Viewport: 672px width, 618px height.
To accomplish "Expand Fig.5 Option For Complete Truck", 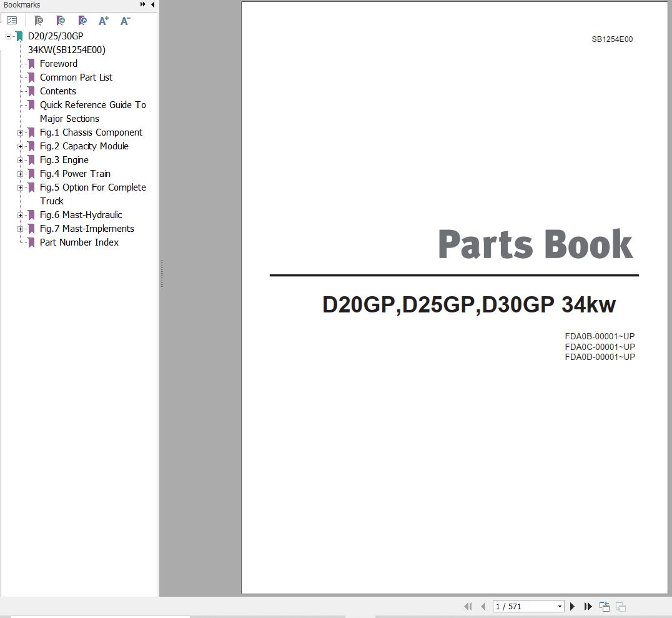I will coord(20,187).
